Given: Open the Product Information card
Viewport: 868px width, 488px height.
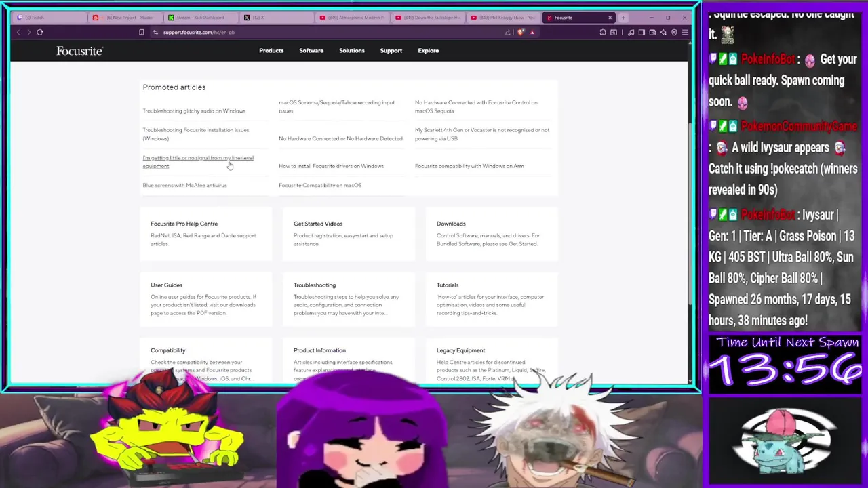Looking at the screenshot, I should [x=349, y=361].
